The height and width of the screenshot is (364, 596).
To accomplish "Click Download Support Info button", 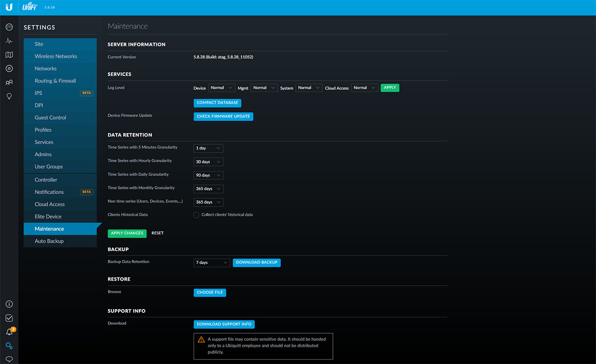I will click(224, 324).
